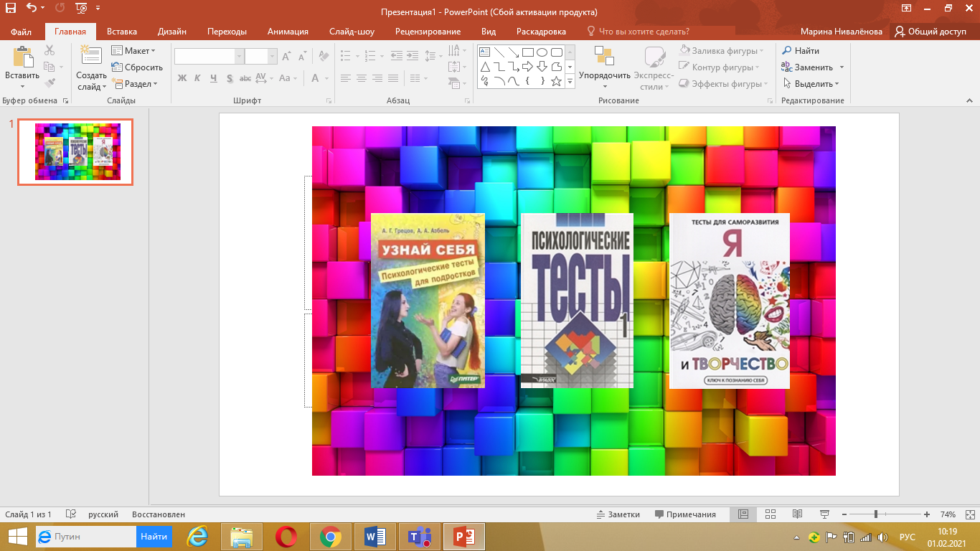Switch to the Анимация tab
980x551 pixels.
coord(288,32)
